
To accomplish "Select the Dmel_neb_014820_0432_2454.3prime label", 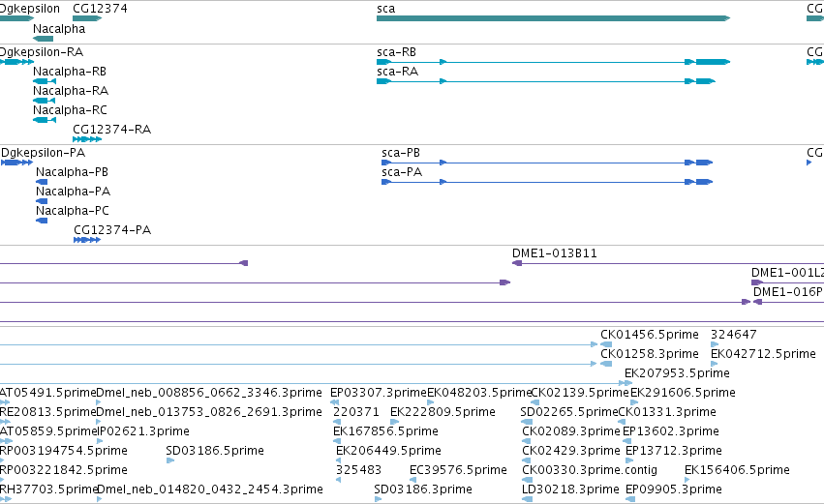I will pos(210,490).
